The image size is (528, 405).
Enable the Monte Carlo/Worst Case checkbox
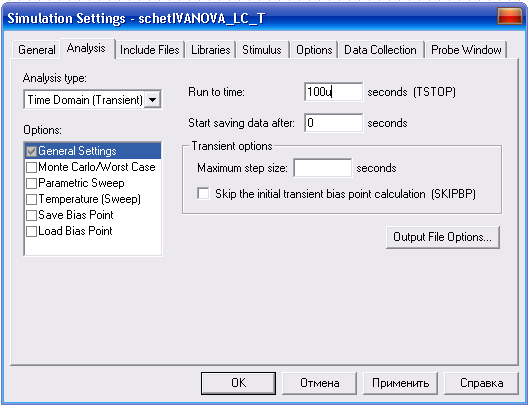coord(31,167)
